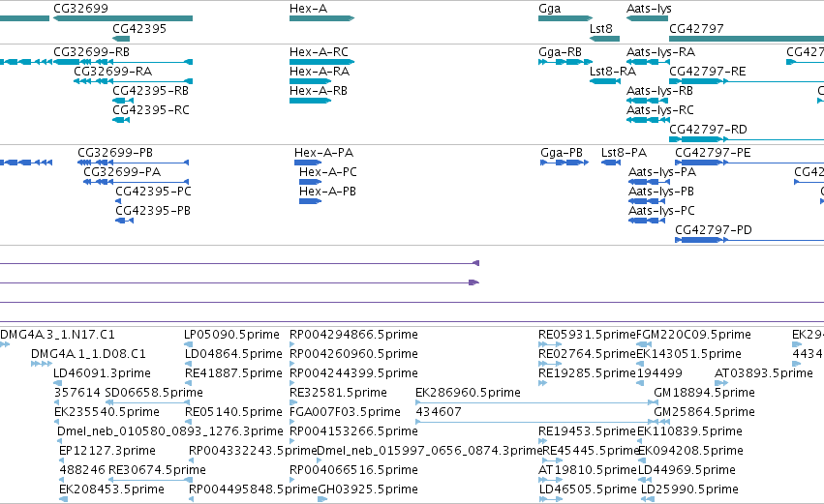Select the Gga-RB transcript label
824x504 pixels.
pyautogui.click(x=561, y=52)
